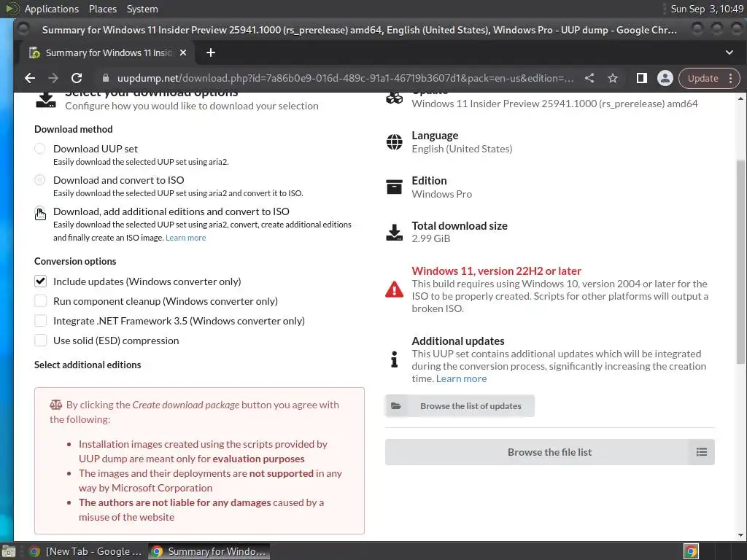Image resolution: width=747 pixels, height=560 pixels.
Task: Click the 'Select additional editions' heading
Action: 88,365
